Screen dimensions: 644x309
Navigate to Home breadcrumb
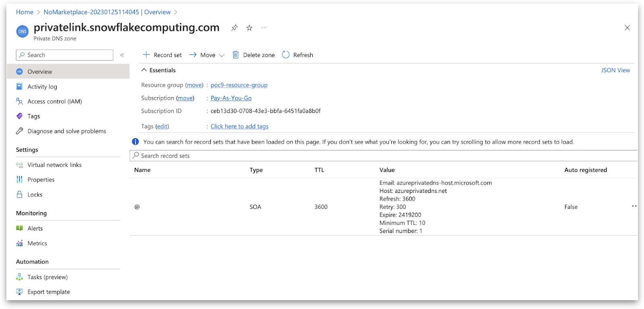click(25, 12)
